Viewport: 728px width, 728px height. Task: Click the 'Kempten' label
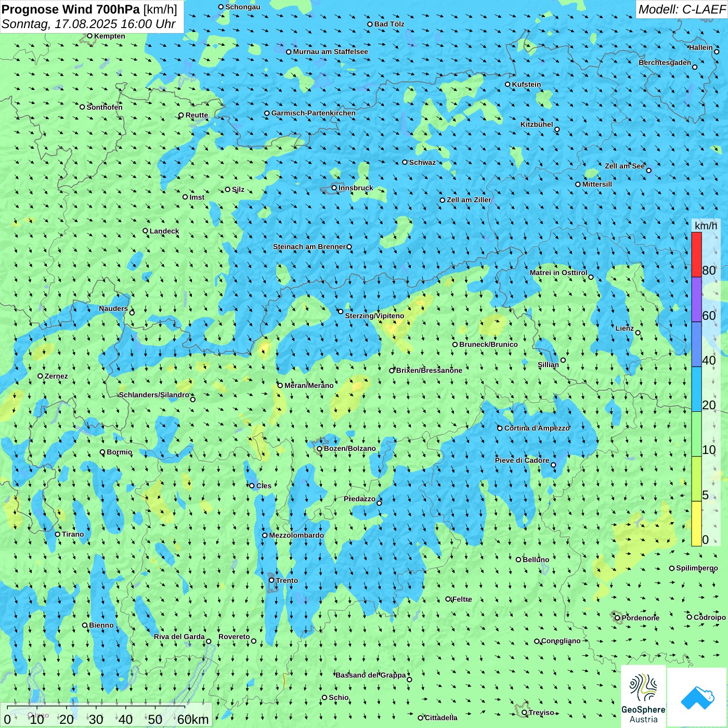[109, 36]
